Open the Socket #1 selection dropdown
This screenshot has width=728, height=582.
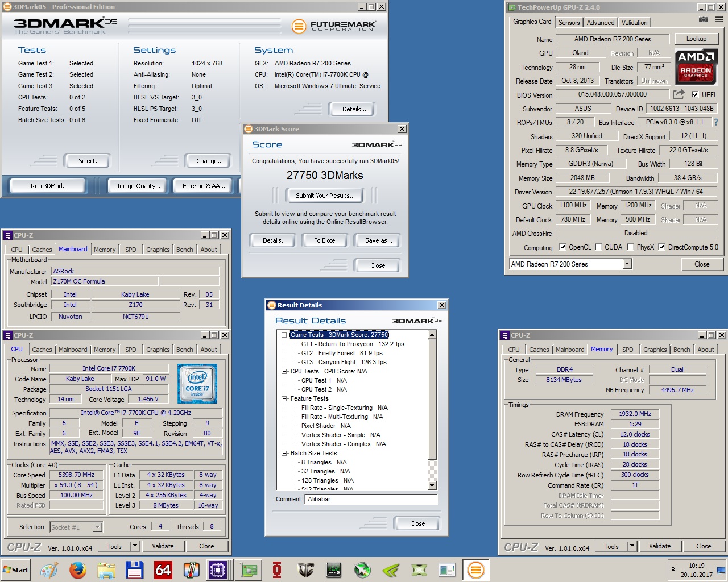tap(97, 527)
